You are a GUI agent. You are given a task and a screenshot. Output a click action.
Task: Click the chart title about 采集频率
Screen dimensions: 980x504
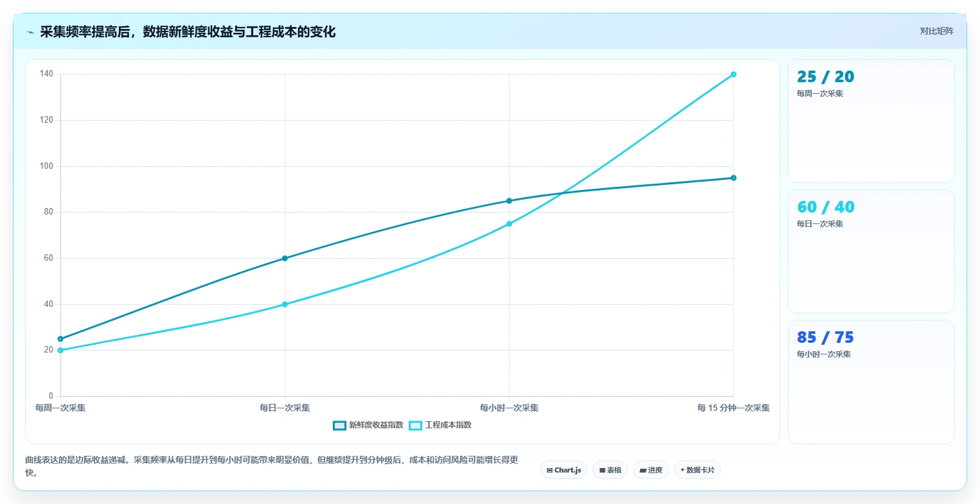click(188, 32)
